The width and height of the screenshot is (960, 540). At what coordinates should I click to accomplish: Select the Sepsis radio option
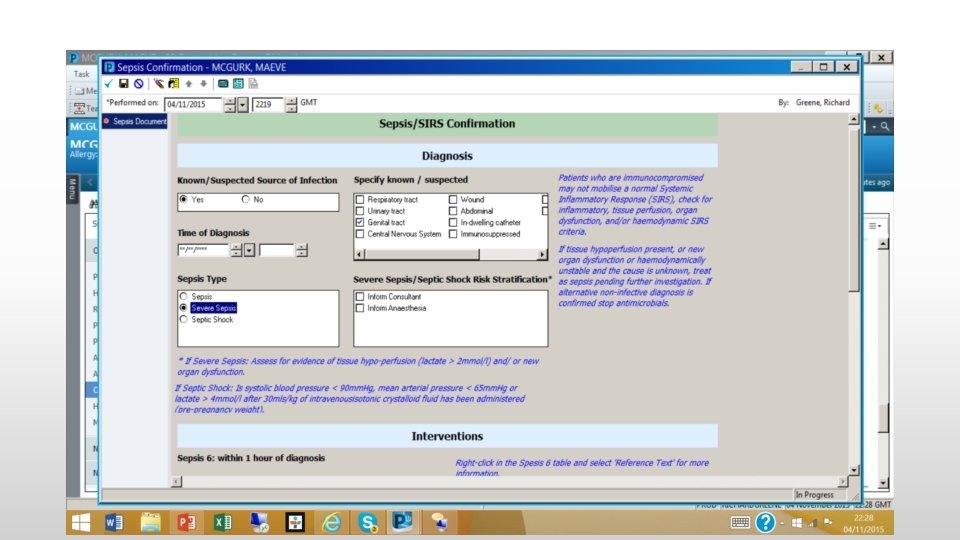(184, 296)
